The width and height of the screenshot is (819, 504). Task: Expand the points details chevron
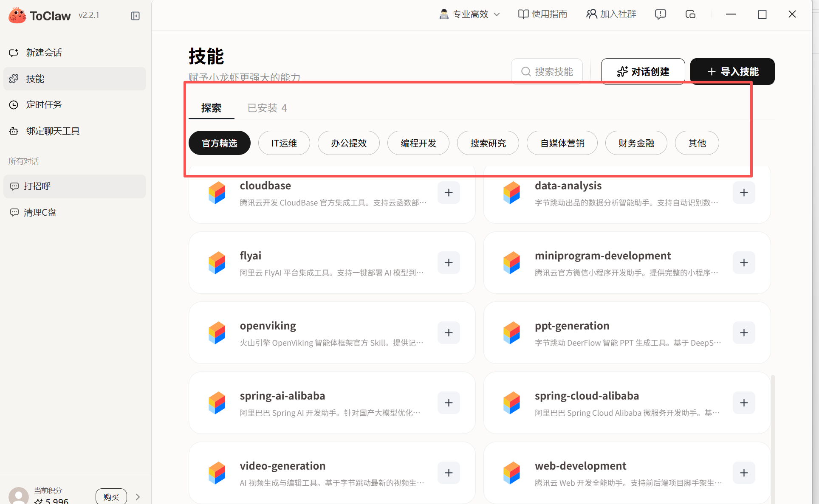[138, 497]
